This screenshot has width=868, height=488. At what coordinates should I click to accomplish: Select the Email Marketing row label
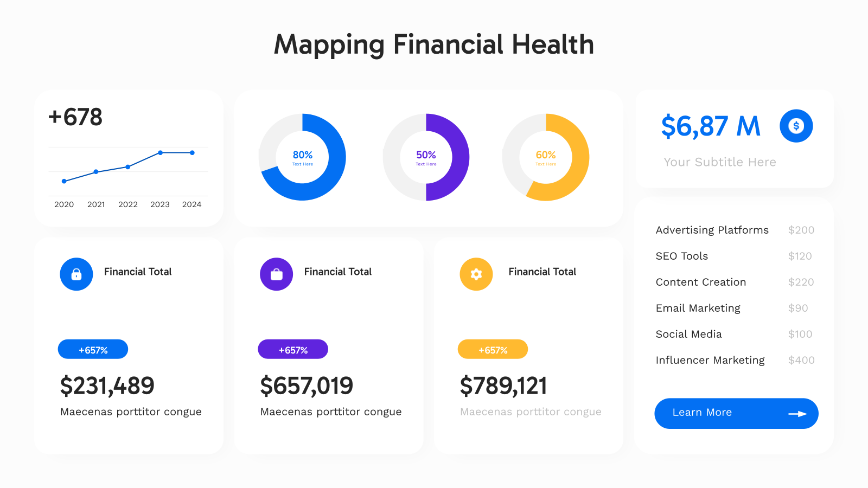tap(698, 308)
